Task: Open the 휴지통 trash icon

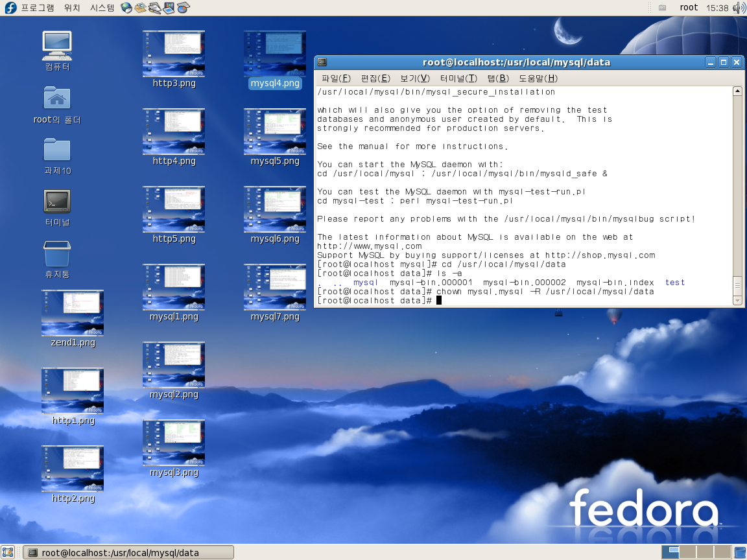Action: tap(57, 254)
